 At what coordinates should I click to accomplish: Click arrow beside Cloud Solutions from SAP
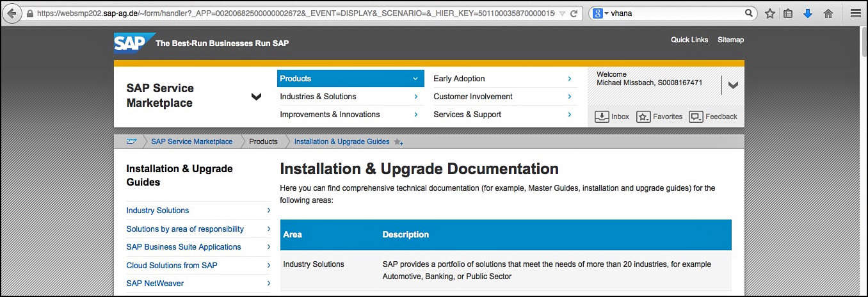tap(268, 266)
